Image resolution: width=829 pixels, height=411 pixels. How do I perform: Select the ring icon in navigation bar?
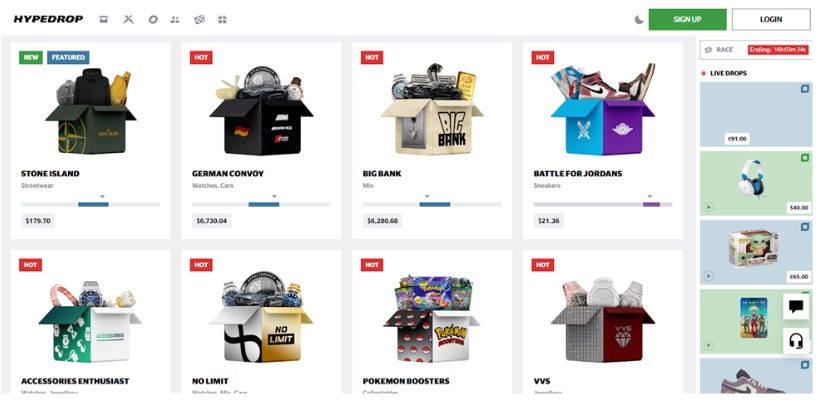153,20
